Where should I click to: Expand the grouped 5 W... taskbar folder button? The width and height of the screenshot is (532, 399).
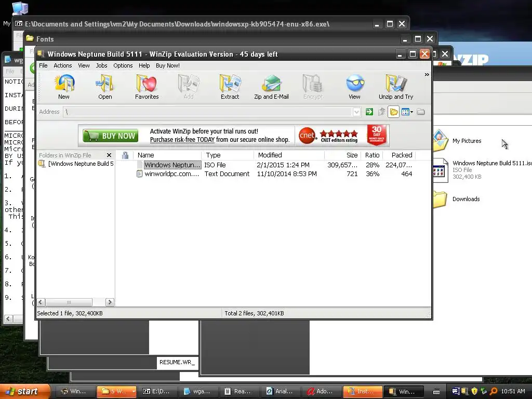[x=117, y=391]
